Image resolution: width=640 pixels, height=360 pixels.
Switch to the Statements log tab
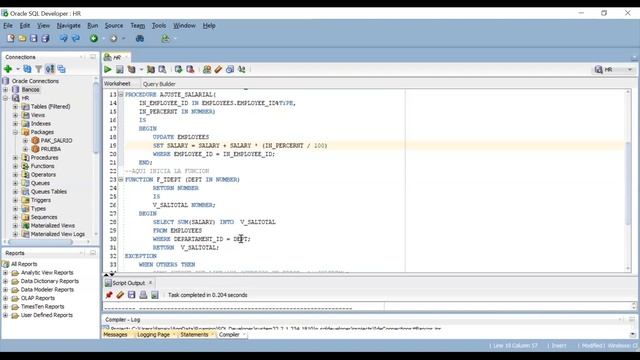pos(194,334)
